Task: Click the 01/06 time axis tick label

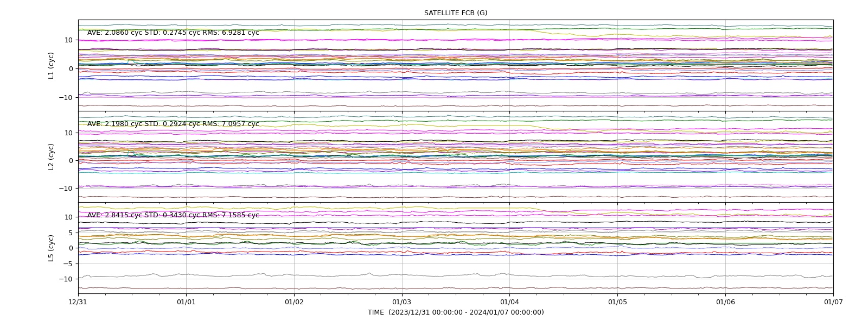Action: pos(725,302)
